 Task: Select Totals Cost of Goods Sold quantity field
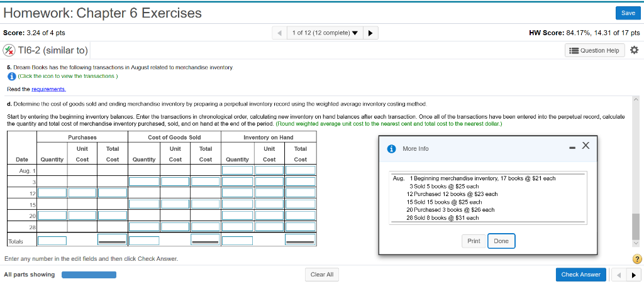coord(144,241)
